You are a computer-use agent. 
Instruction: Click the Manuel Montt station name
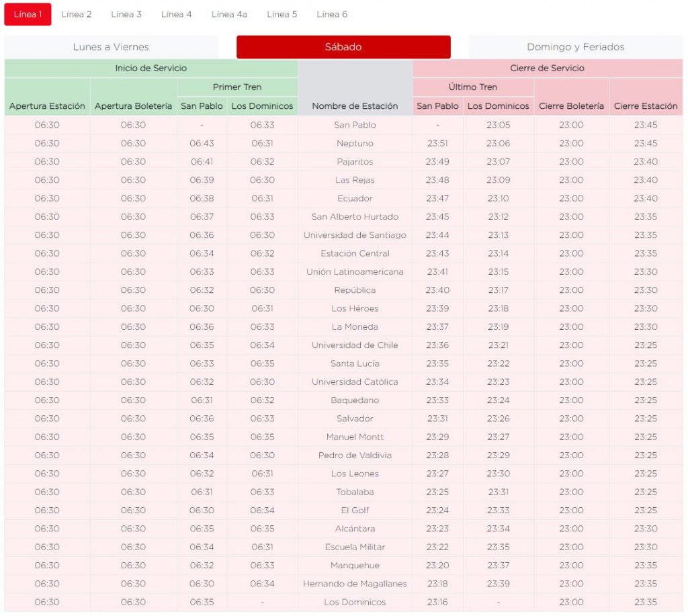(355, 437)
